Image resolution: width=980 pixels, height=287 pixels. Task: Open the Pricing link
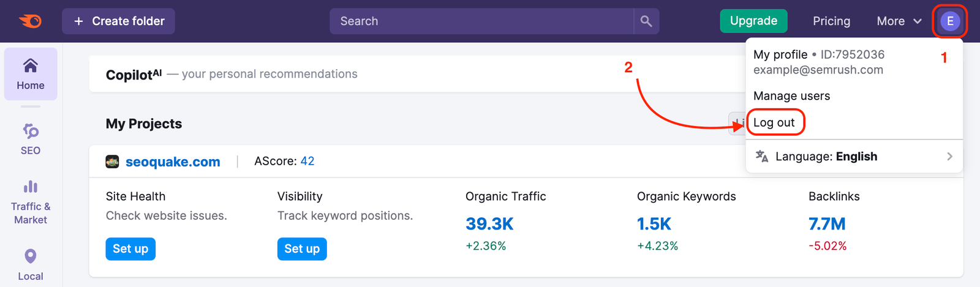click(x=831, y=21)
